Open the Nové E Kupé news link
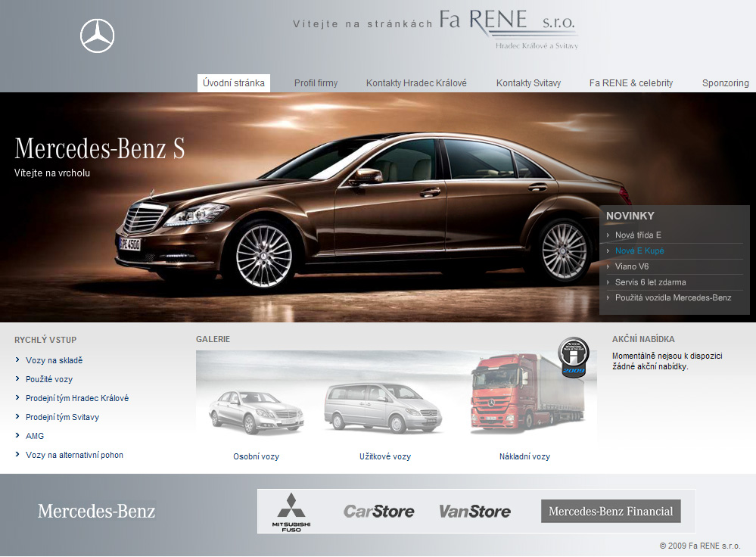This screenshot has height=557, width=756. pos(639,250)
